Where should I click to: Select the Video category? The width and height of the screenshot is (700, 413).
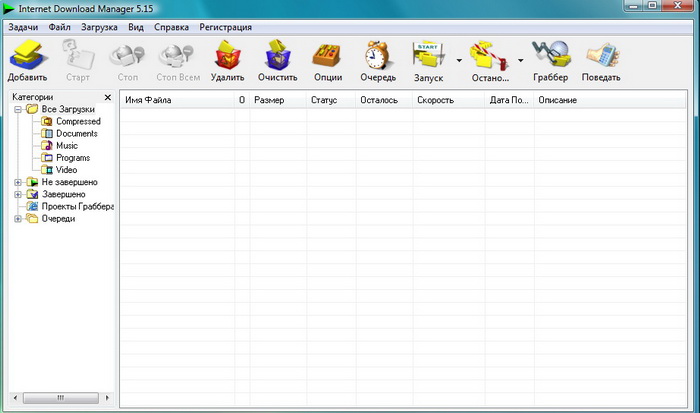tap(67, 170)
